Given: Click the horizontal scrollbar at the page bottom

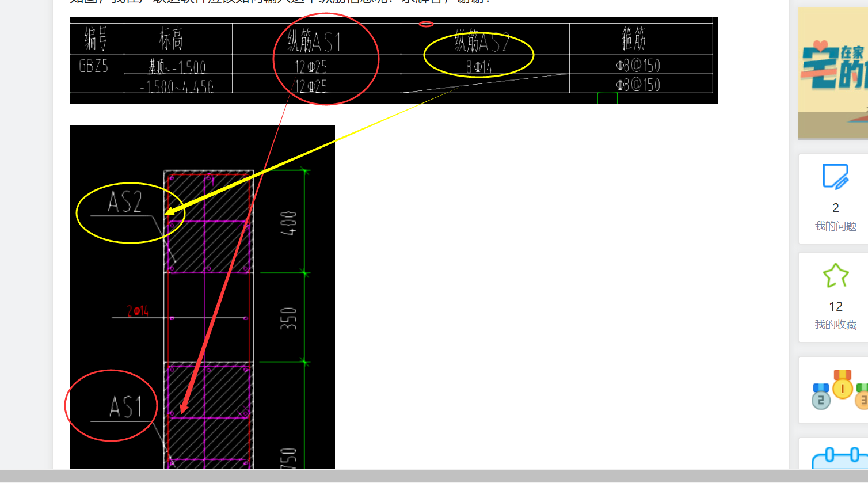Looking at the screenshot, I should 434,476.
